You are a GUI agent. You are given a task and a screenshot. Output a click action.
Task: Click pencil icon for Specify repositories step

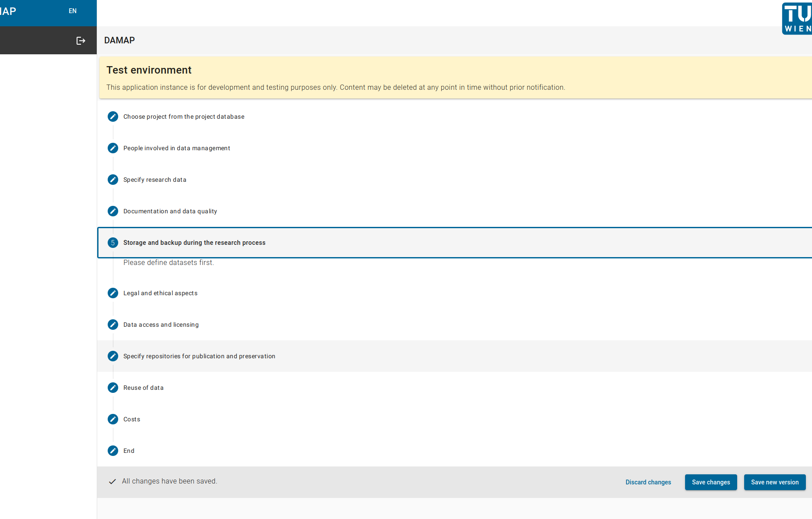point(113,356)
